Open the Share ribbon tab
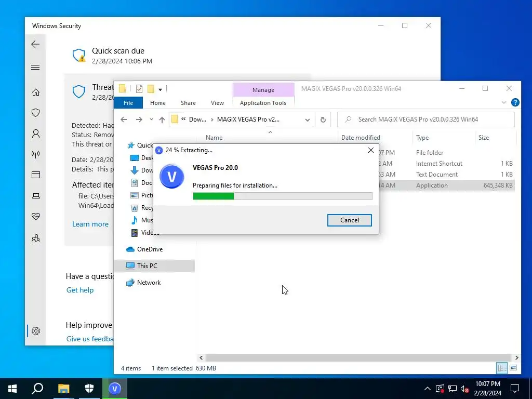This screenshot has height=399, width=532. point(188,103)
